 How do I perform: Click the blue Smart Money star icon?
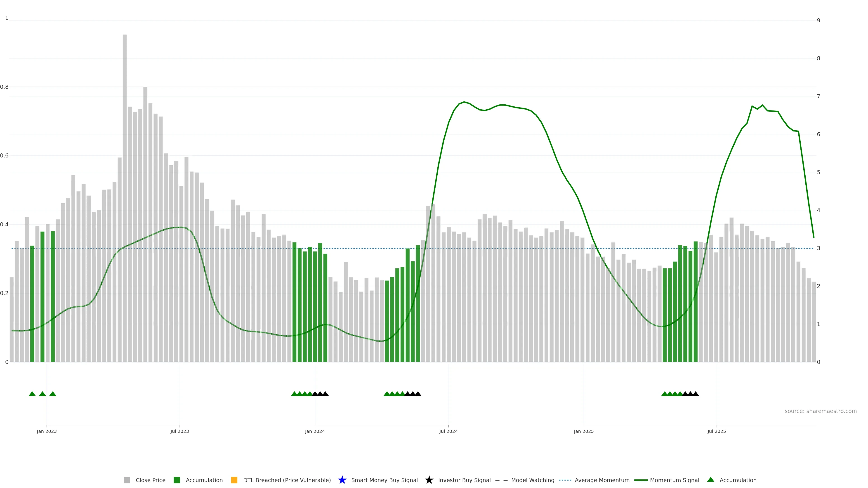[342, 480]
